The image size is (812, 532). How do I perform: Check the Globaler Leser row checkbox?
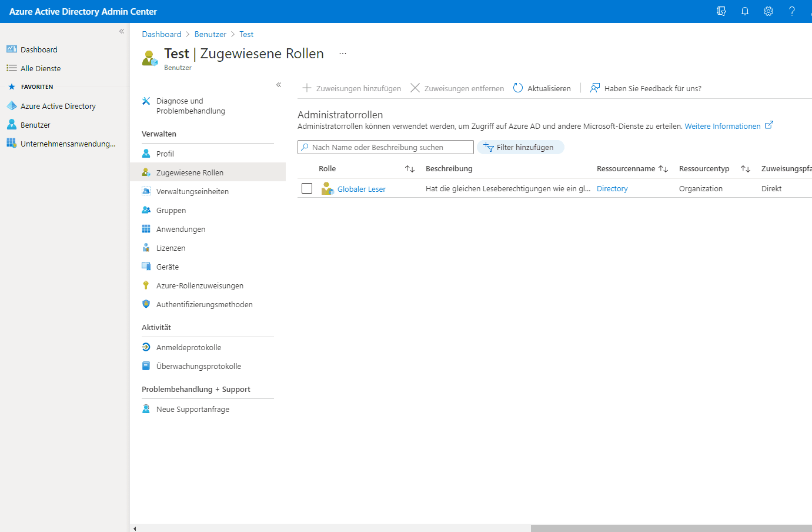coord(307,188)
